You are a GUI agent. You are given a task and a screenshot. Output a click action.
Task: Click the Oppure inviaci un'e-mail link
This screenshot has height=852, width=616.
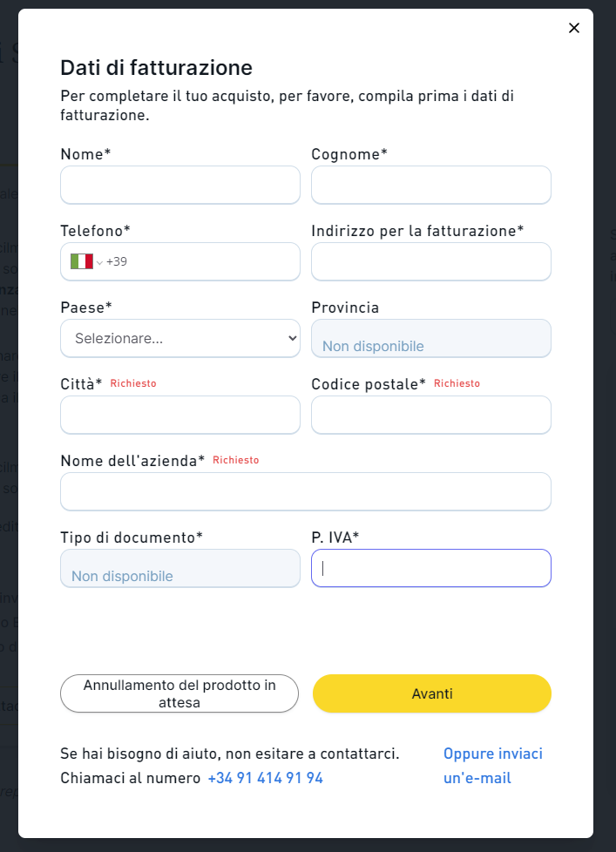point(492,766)
